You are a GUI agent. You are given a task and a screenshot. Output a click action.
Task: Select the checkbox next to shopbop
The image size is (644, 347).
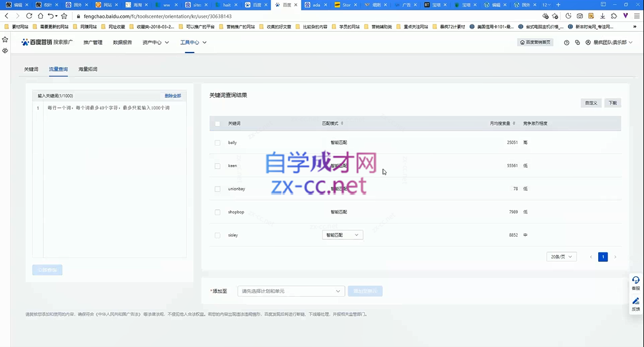click(218, 212)
